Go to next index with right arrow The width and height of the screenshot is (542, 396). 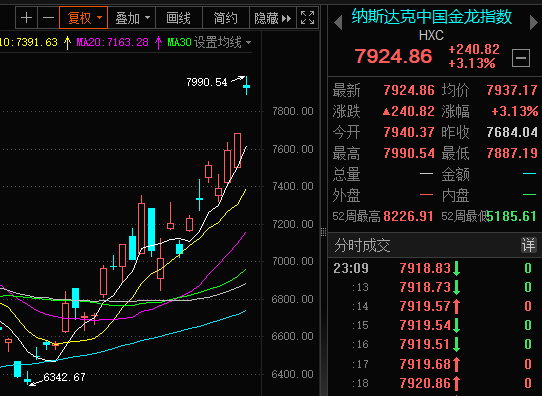click(534, 23)
